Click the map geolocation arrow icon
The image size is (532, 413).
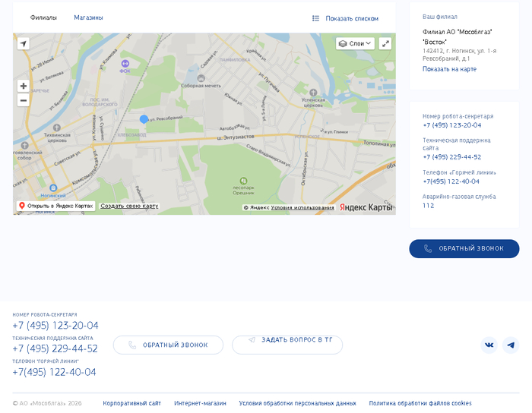click(23, 43)
